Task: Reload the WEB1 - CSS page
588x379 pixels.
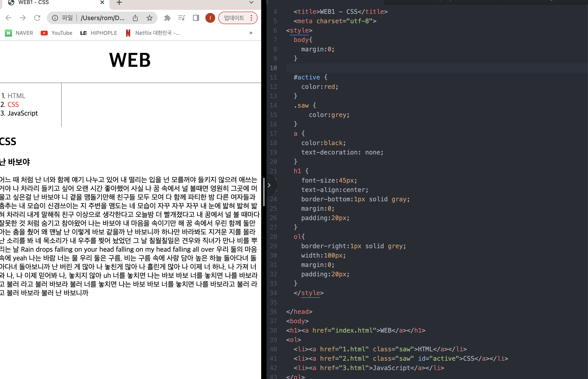Action: [x=37, y=18]
